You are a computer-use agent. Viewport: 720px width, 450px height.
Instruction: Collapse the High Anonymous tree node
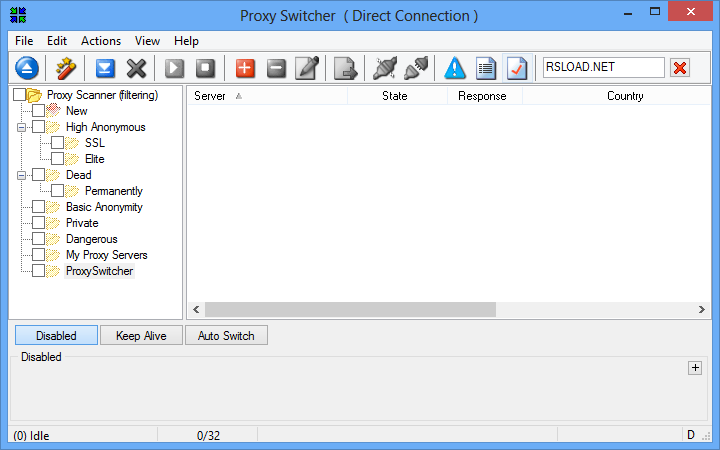[21, 127]
